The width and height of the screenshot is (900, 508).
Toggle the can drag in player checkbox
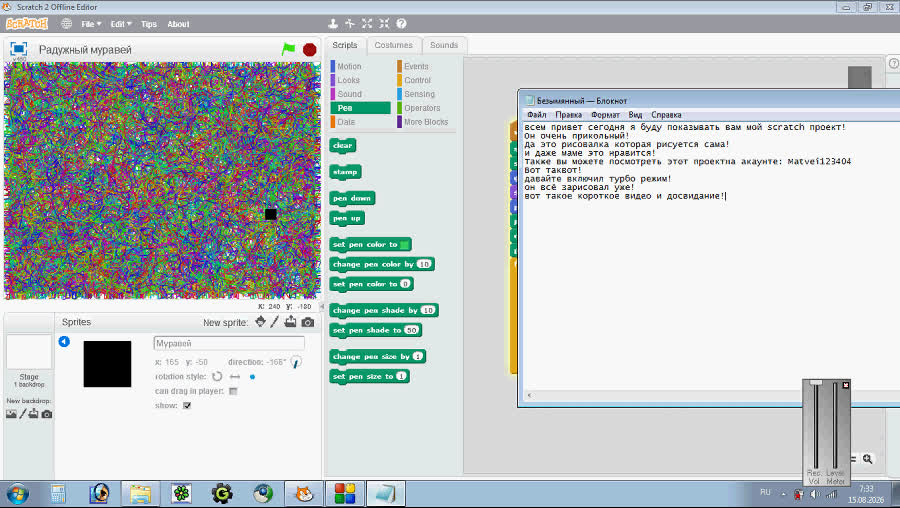[233, 391]
